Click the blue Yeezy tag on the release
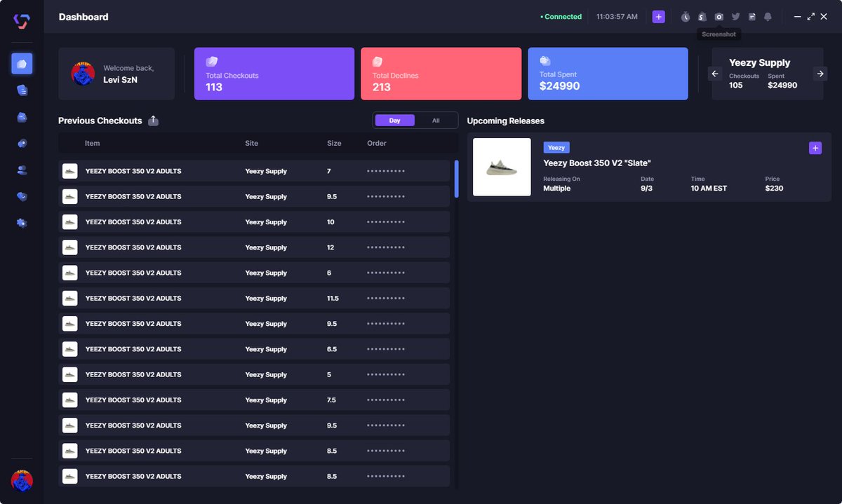This screenshot has height=504, width=842. (x=556, y=148)
